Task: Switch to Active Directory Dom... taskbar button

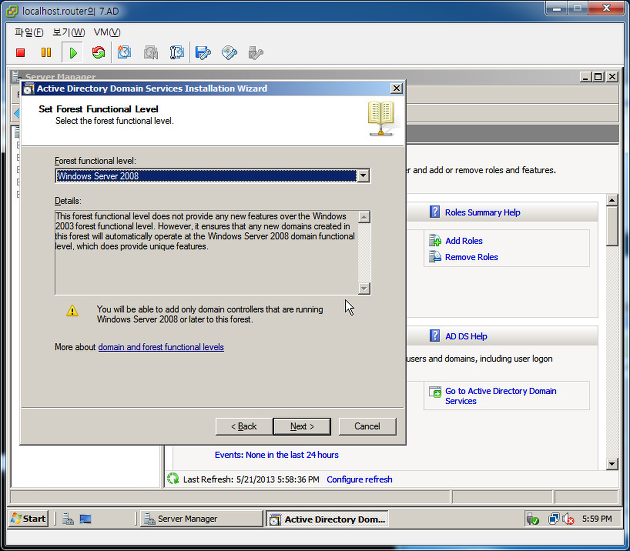Action: coord(327,519)
